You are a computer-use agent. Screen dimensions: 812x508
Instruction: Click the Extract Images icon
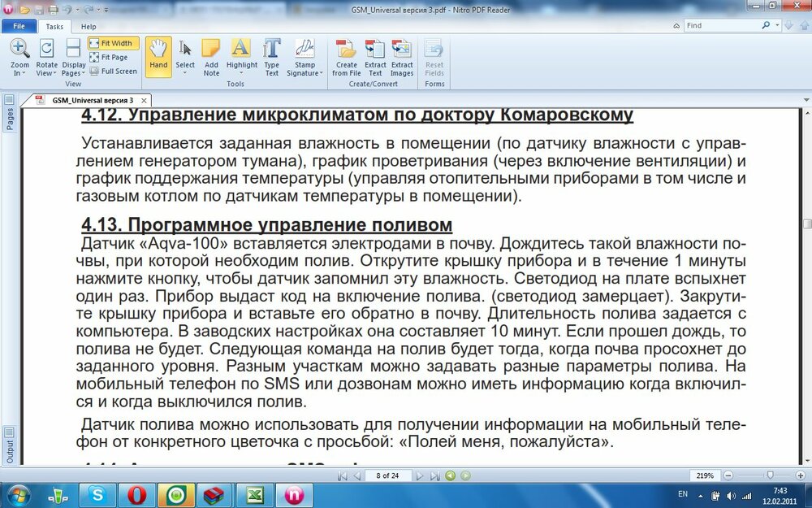click(x=402, y=48)
